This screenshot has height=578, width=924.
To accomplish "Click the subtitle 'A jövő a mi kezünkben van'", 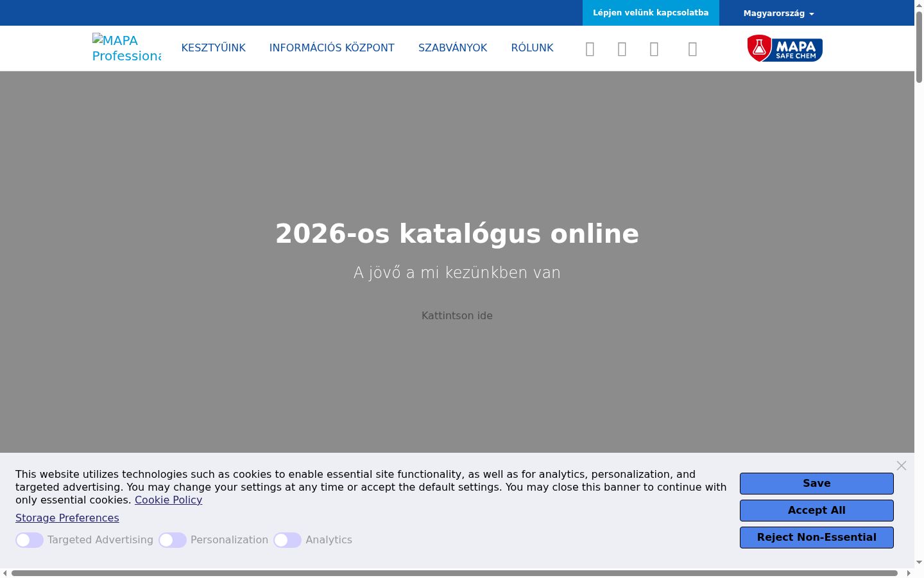I will pyautogui.click(x=457, y=273).
